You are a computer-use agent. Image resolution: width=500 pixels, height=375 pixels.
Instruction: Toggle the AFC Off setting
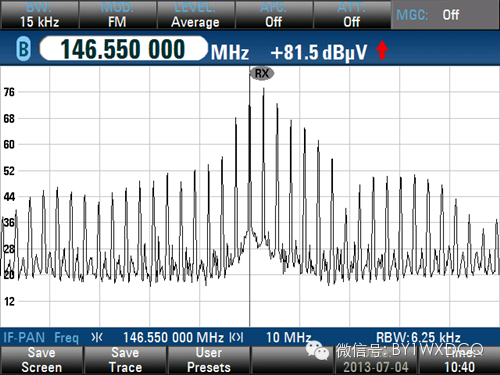click(274, 15)
